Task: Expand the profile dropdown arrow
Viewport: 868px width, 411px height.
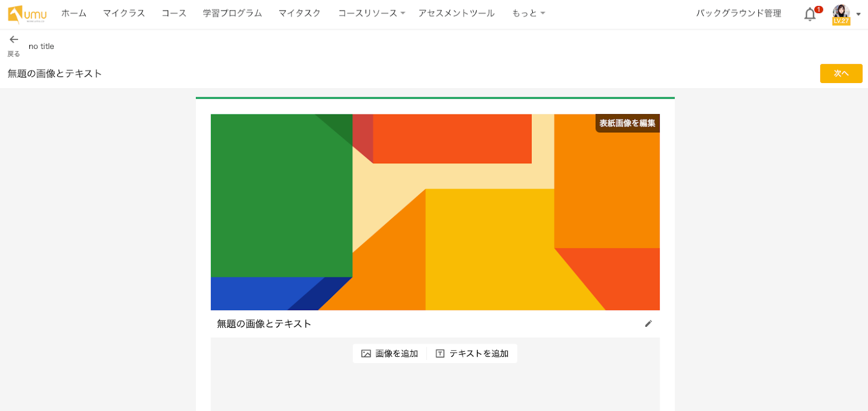Action: coord(858,15)
